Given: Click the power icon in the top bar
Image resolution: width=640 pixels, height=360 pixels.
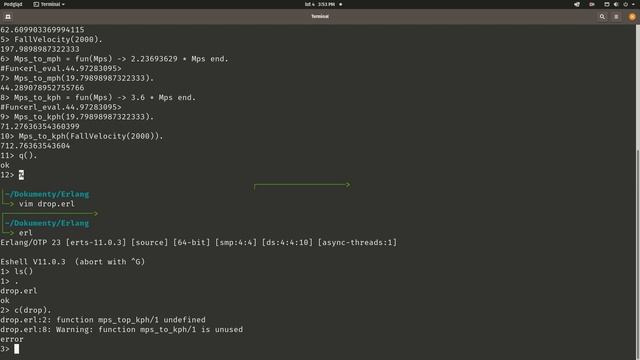Looking at the screenshot, I should (625, 4).
